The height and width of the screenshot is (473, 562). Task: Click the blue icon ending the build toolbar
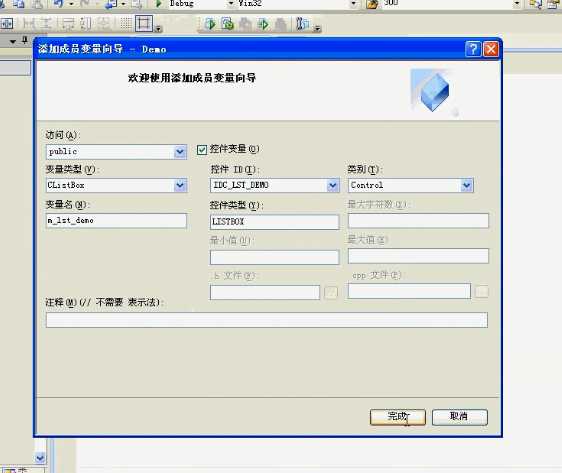coord(303,24)
